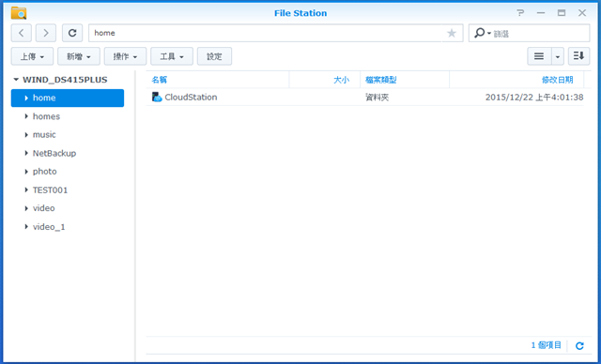Refresh list with bottom reload icon

click(579, 345)
